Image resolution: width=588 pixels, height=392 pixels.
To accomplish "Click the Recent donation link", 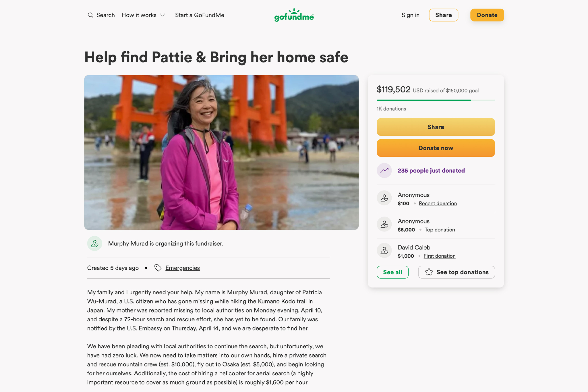I will click(x=438, y=204).
